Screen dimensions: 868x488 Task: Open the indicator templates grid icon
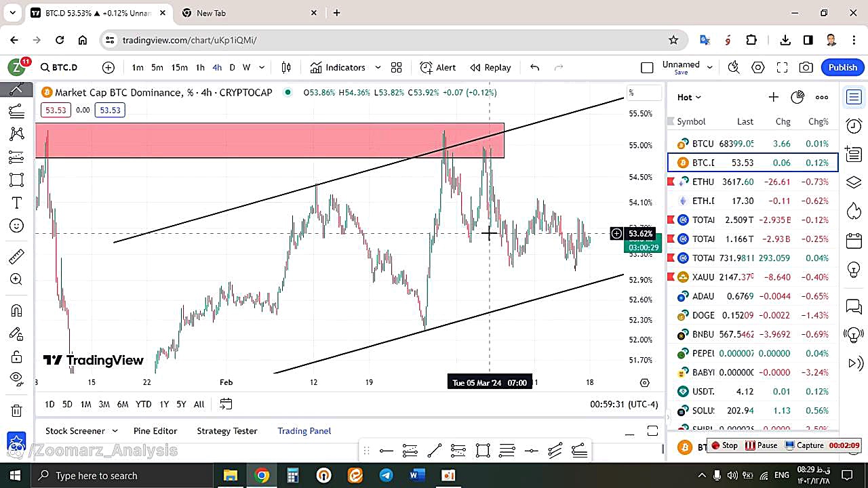[x=397, y=67]
